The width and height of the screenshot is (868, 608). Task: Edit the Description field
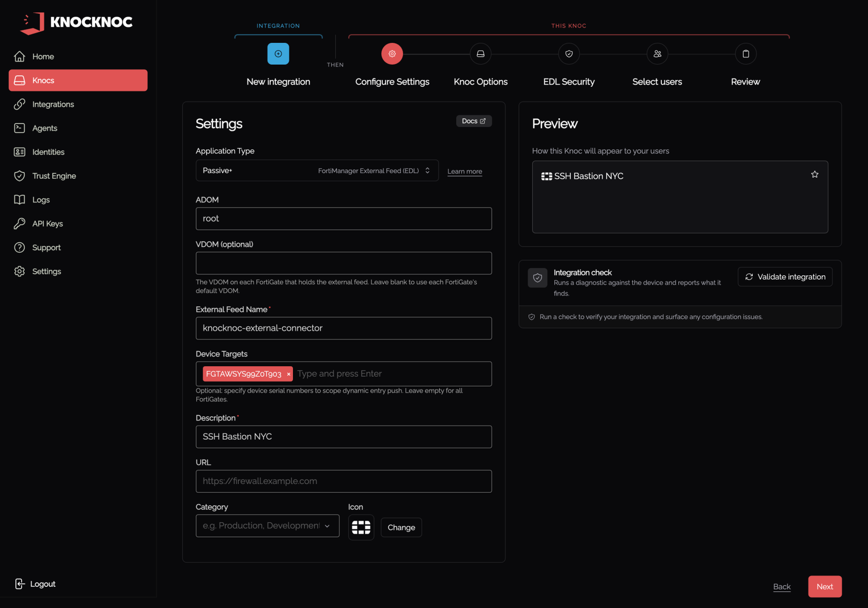tap(344, 436)
